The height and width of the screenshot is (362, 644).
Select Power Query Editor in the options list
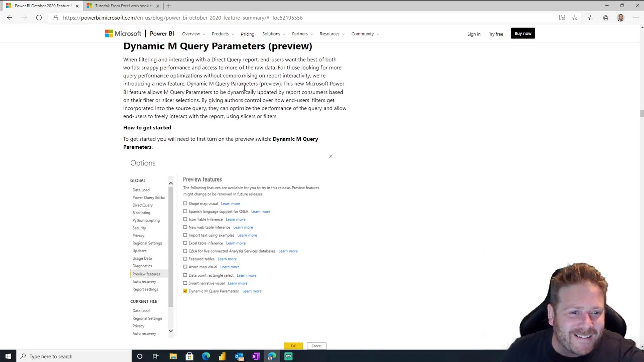click(149, 198)
